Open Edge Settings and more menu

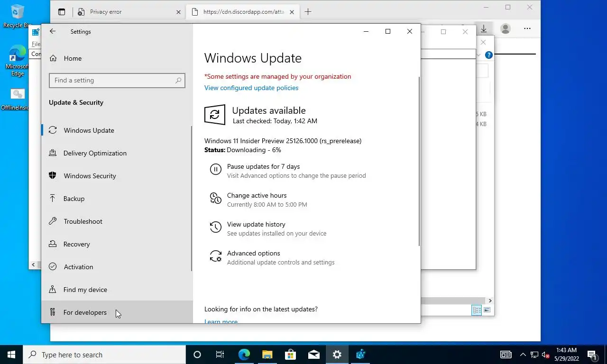[x=527, y=29]
